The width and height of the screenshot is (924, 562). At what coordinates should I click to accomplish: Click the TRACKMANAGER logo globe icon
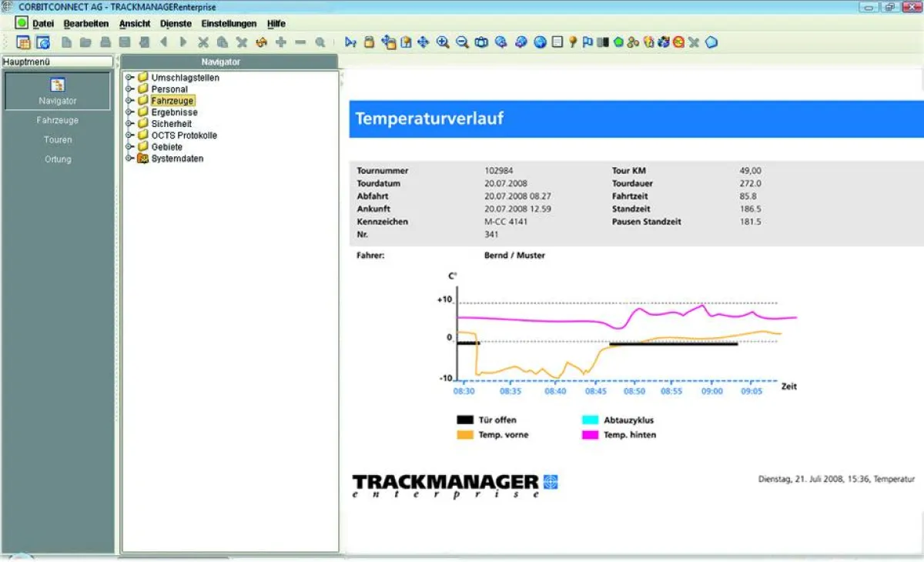click(x=550, y=482)
